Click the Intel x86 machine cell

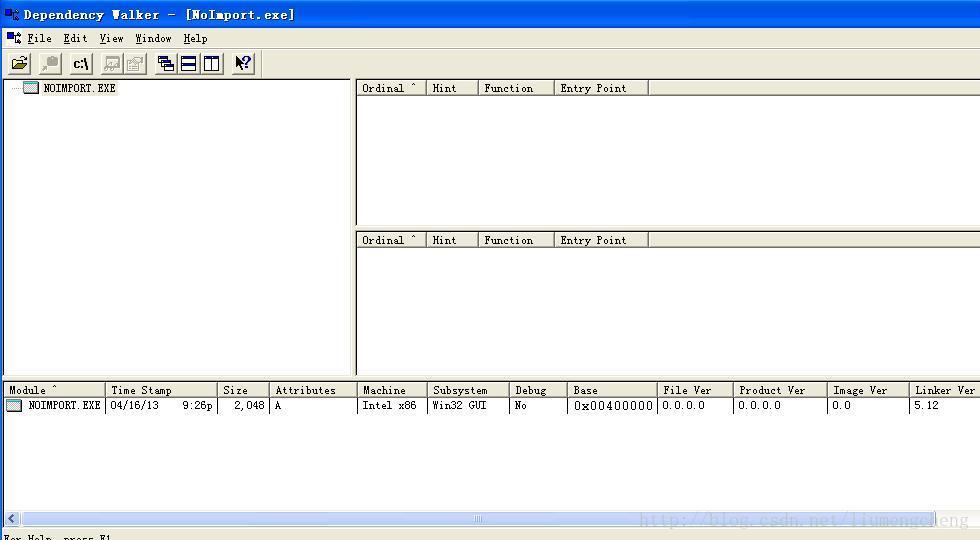[x=389, y=406]
